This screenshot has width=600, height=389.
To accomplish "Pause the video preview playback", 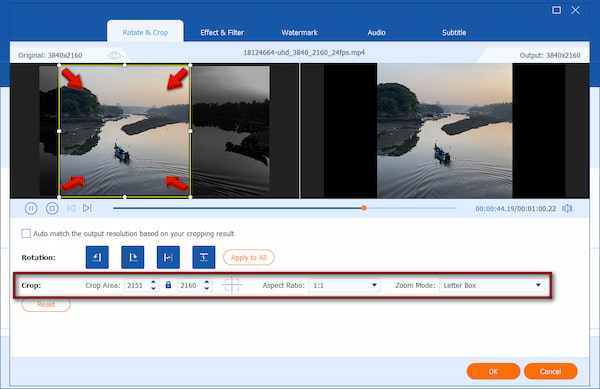I will click(31, 208).
